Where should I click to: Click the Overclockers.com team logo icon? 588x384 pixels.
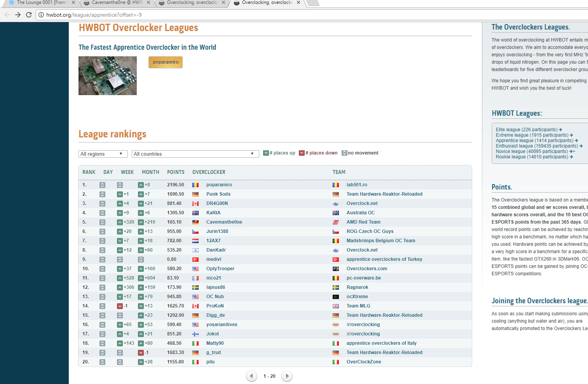point(336,269)
